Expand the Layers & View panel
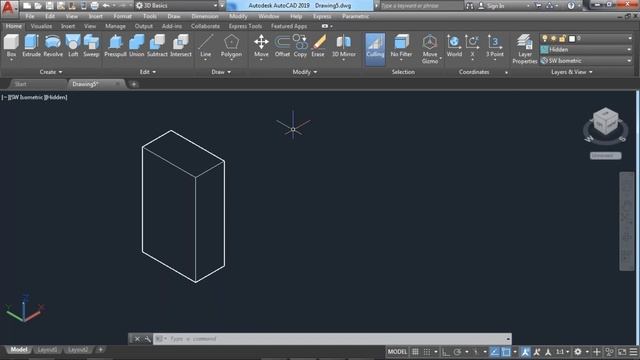Screen dimensions: 640x360 pos(571,72)
